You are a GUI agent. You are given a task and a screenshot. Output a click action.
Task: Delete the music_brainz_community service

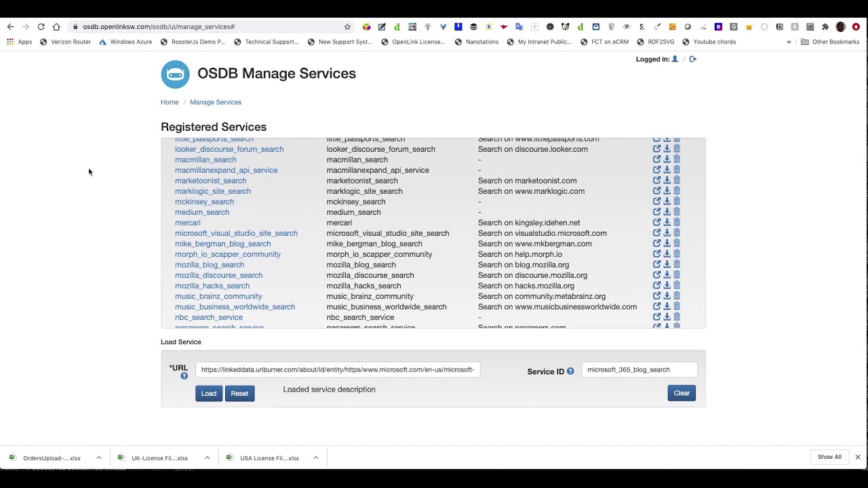(x=677, y=296)
